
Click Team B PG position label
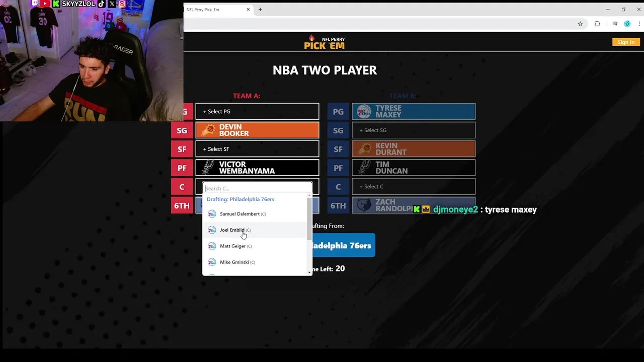pyautogui.click(x=338, y=112)
